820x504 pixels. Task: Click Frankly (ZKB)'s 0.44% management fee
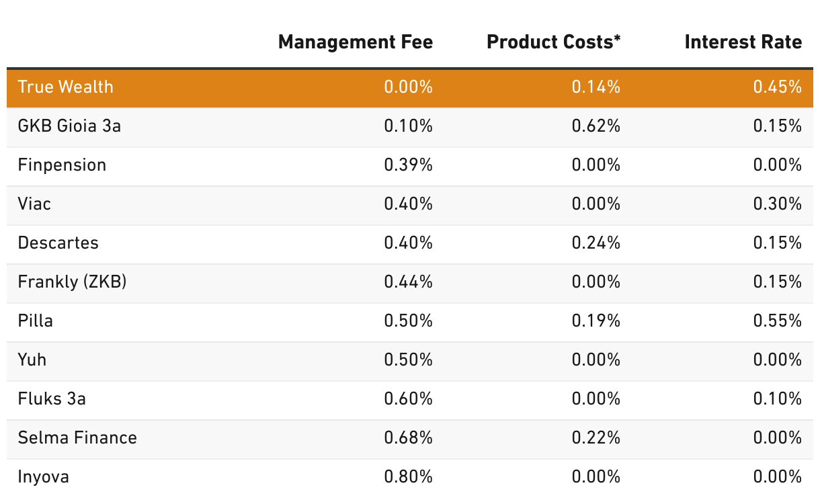[408, 282]
